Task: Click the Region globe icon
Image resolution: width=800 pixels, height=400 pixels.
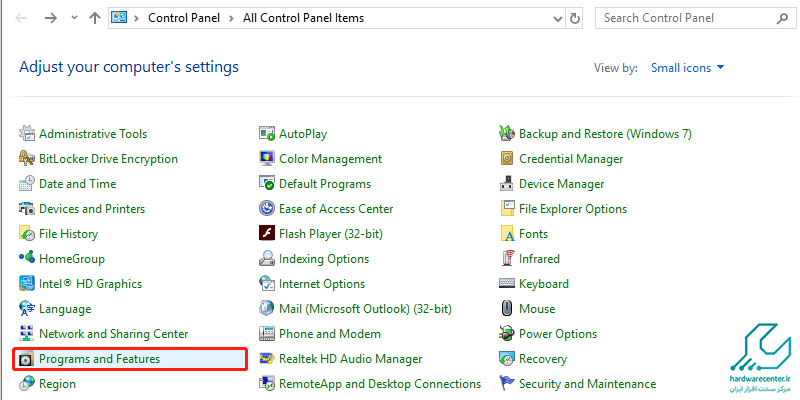Action: coord(27,384)
